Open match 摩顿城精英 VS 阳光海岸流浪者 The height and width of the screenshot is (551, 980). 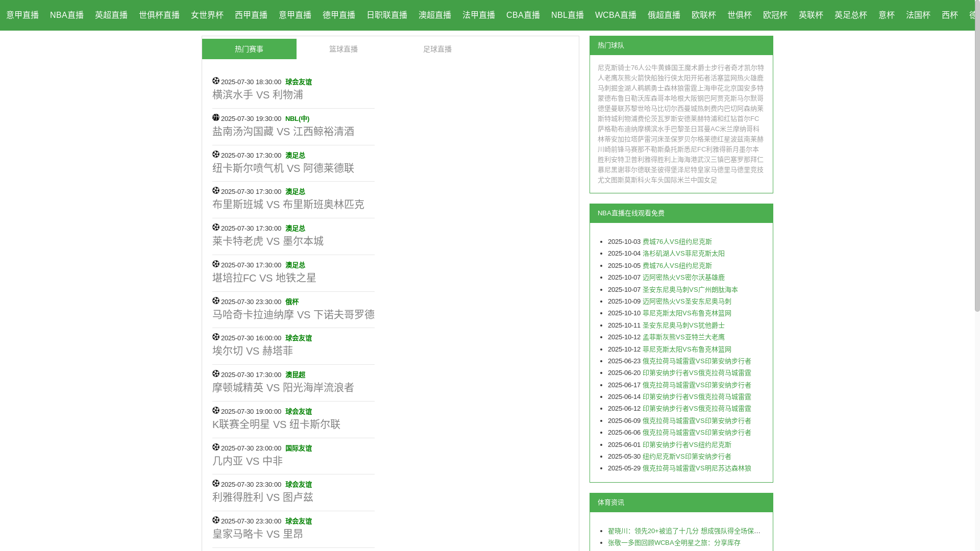(x=283, y=388)
